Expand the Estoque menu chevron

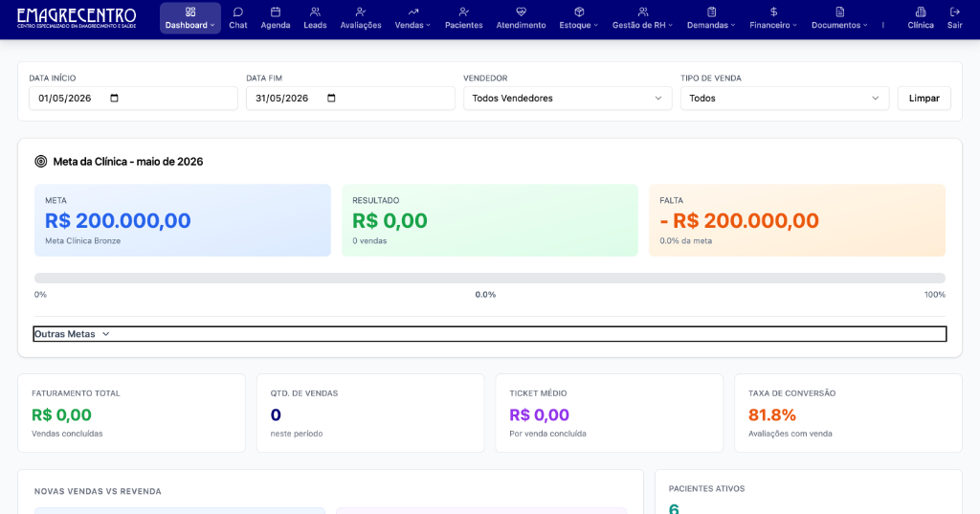595,26
